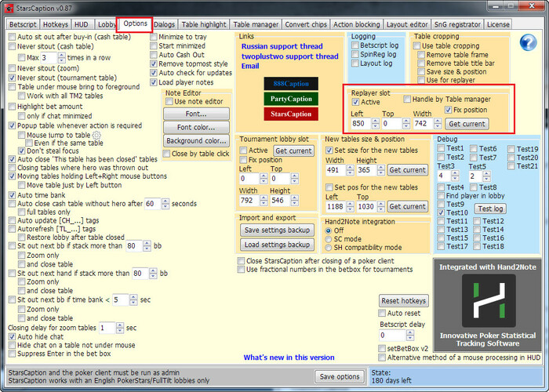Image resolution: width=549 pixels, height=392 pixels.
Task: Click the Email link
Action: pos(250,66)
